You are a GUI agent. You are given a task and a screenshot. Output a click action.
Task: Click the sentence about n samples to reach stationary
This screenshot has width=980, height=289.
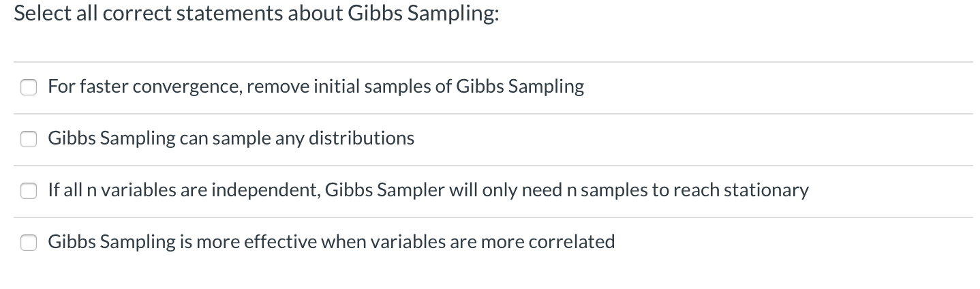point(428,190)
